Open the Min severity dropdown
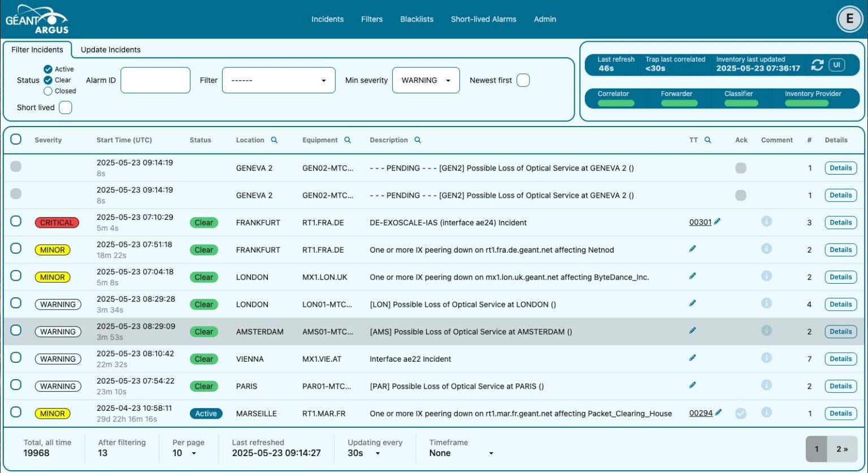868x473 pixels. (426, 80)
